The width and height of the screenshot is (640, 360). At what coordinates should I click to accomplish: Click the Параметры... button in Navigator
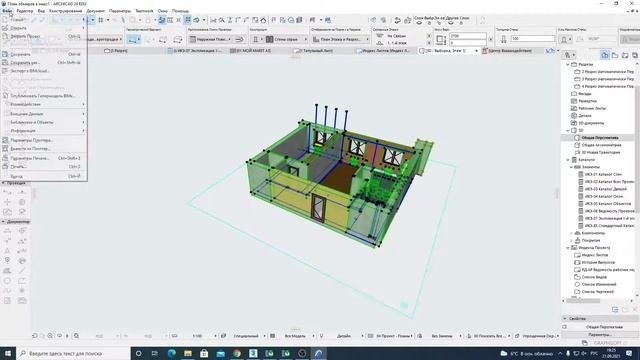coord(600,334)
